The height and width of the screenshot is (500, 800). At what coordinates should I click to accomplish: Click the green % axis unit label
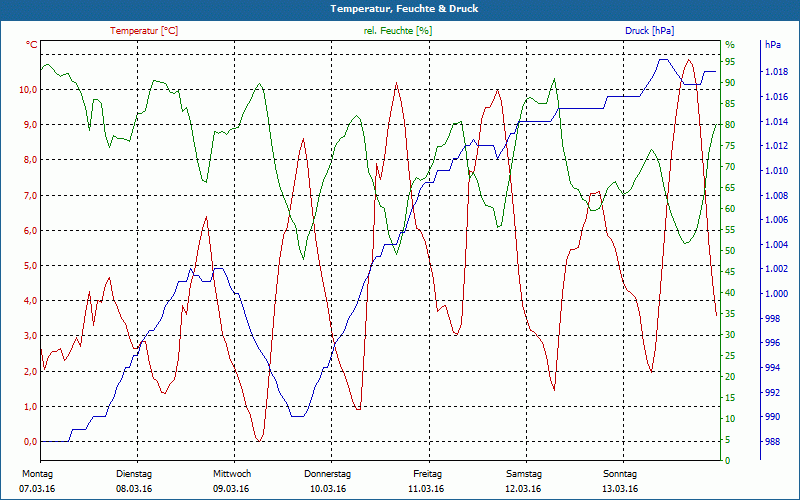730,45
